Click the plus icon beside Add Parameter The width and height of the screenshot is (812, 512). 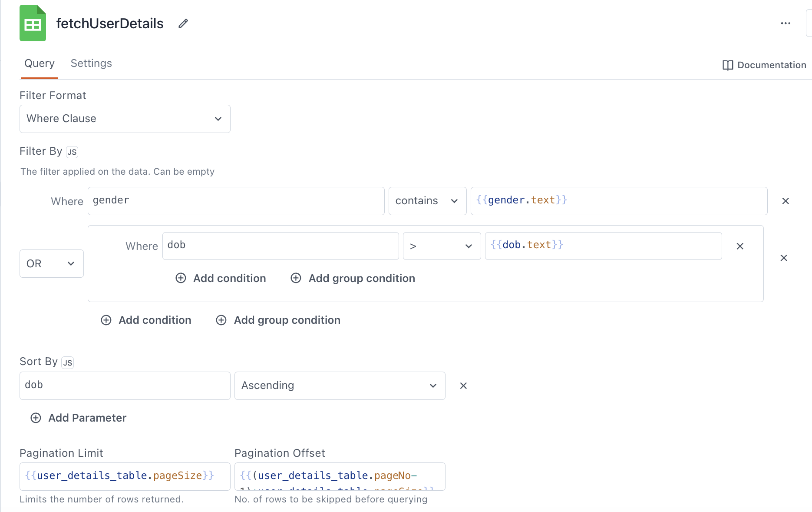pos(36,418)
